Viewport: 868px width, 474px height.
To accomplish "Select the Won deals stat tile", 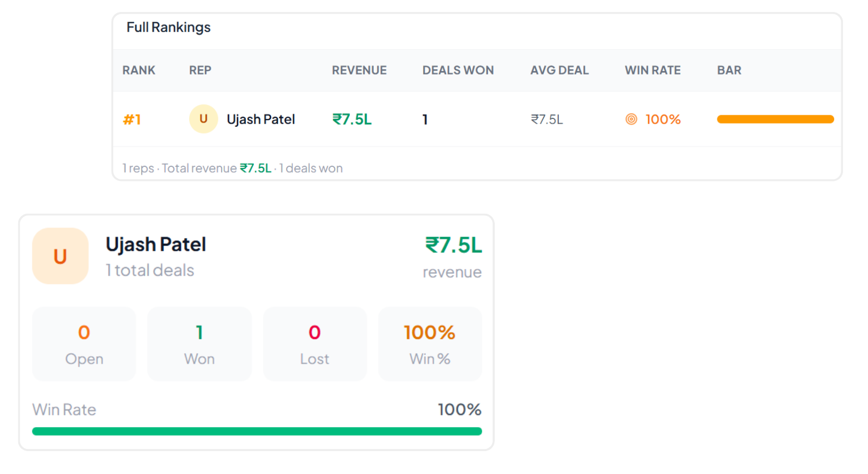I will (200, 344).
